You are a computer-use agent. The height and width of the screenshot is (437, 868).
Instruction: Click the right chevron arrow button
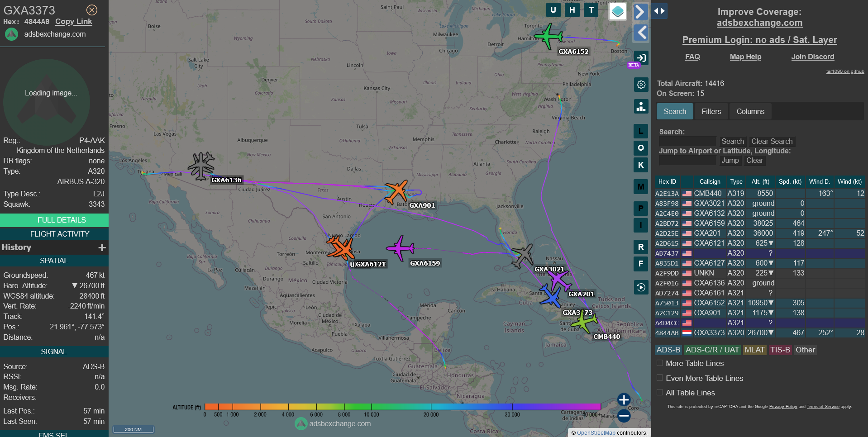[x=640, y=12]
